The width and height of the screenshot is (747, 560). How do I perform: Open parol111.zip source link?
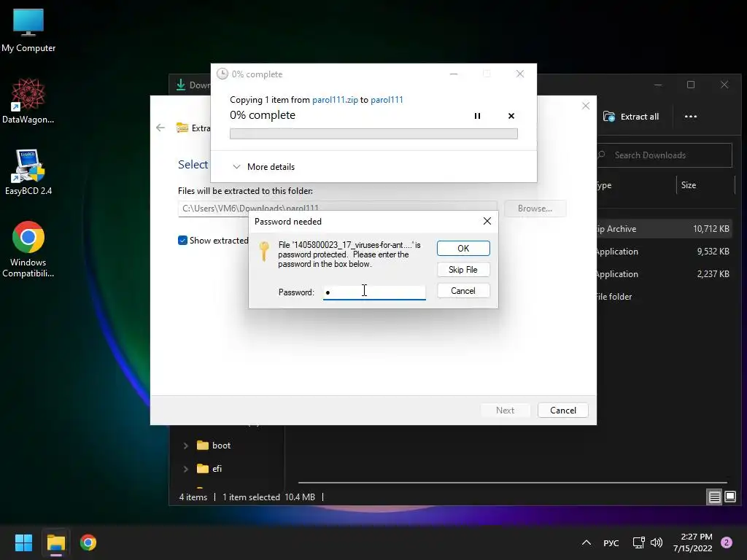335,99
